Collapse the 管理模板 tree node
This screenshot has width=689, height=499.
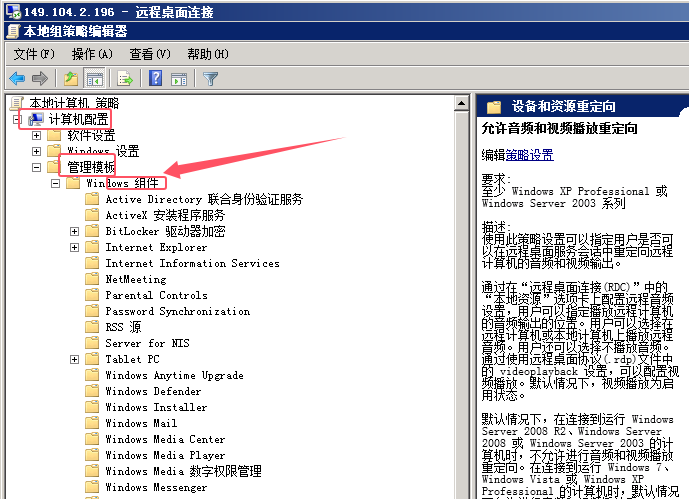(x=37, y=167)
